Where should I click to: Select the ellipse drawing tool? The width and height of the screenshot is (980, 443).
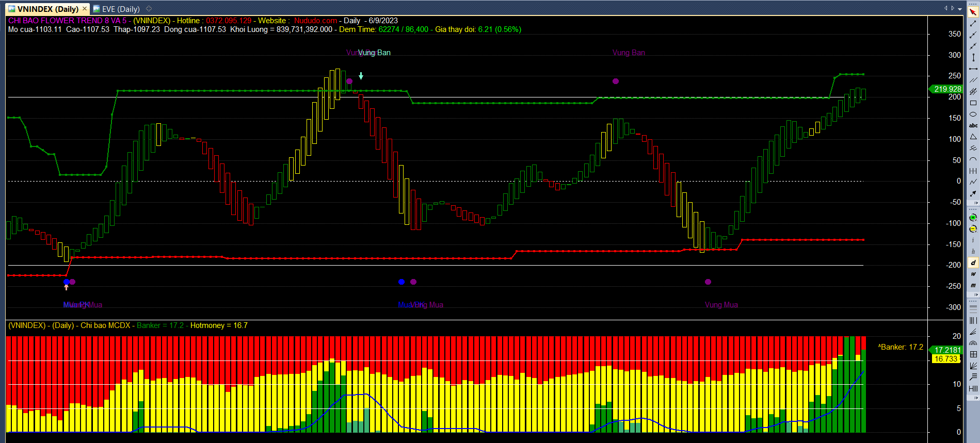[x=973, y=114]
